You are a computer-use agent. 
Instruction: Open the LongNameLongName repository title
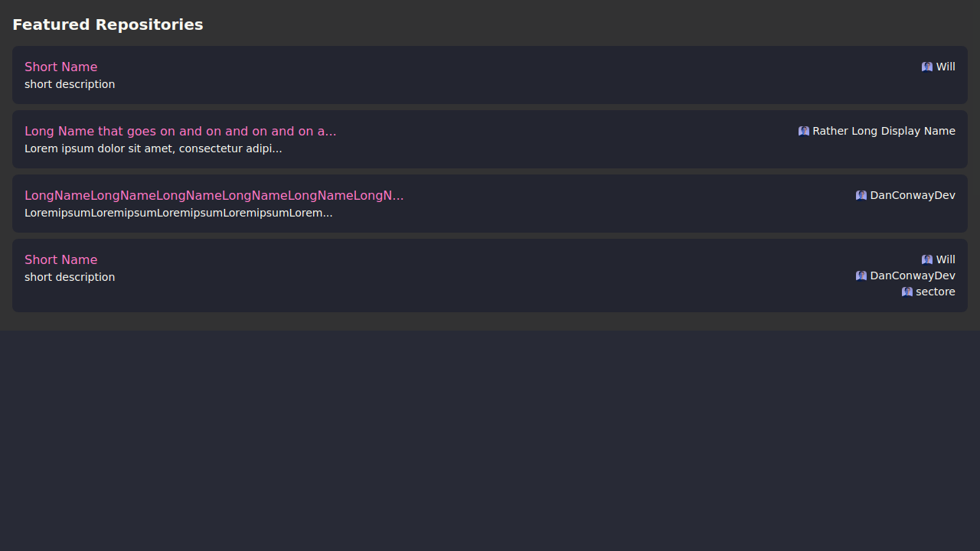(214, 195)
